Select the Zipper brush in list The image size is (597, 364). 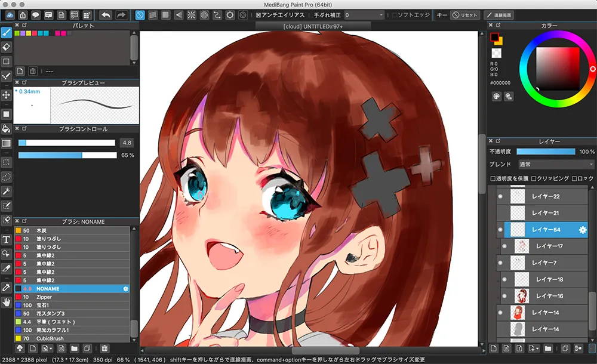(44, 297)
